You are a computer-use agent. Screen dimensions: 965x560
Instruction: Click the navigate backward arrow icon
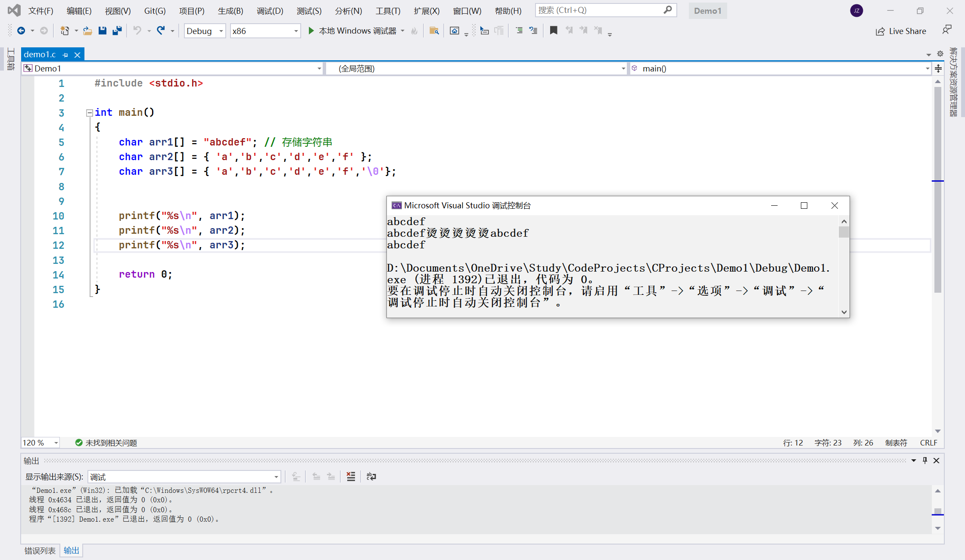(21, 31)
